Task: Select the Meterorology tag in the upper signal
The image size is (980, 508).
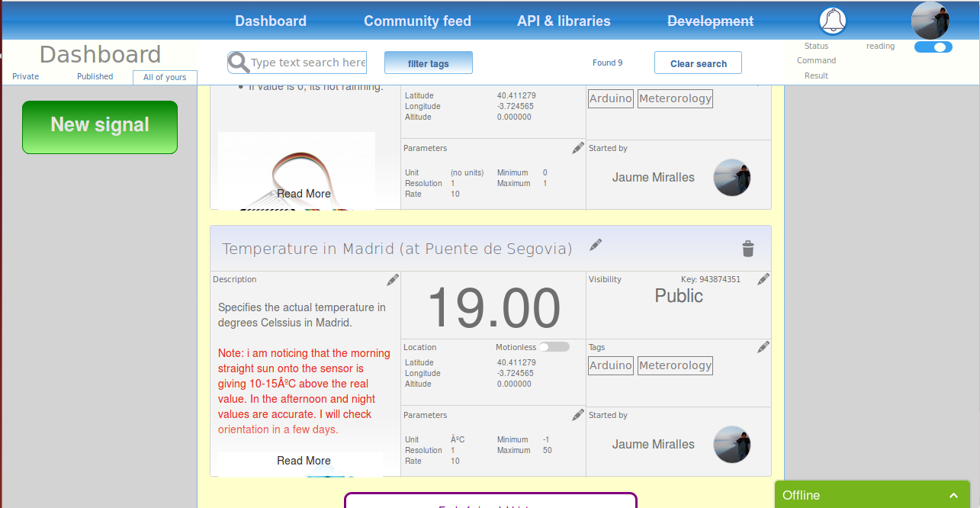Action: point(675,98)
